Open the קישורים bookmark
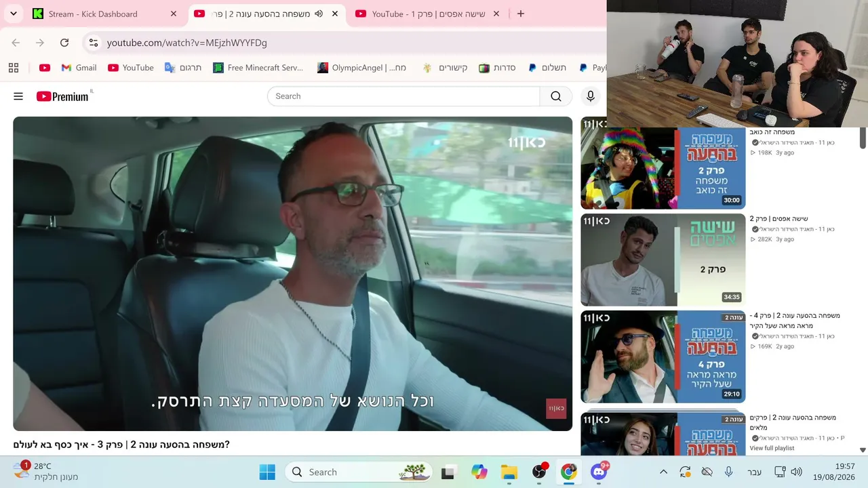868x488 pixels. (x=445, y=68)
